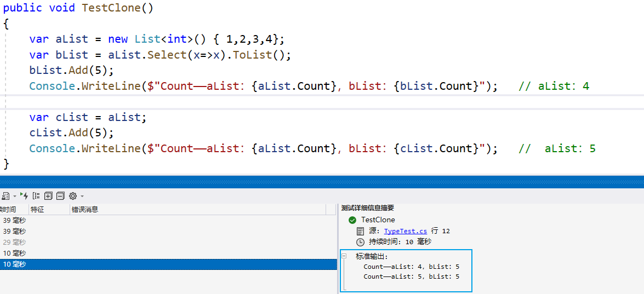
Task: Click the group-by tree view icon
Action: [36, 195]
